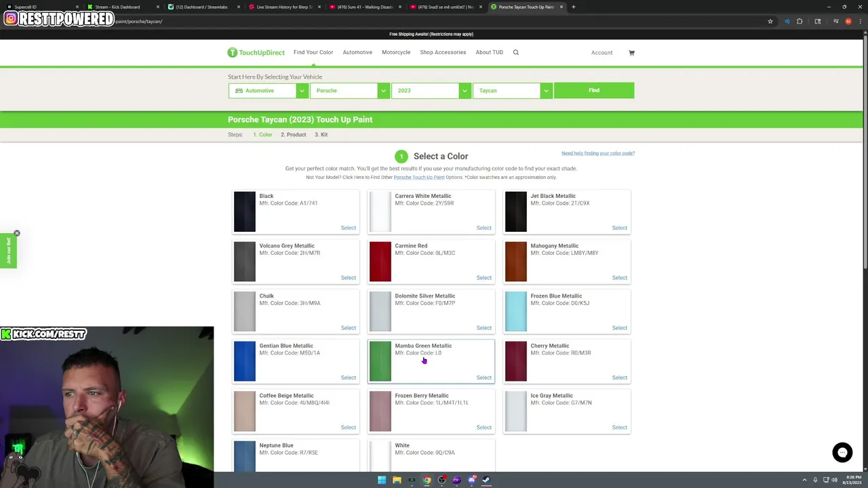
Task: Bookmark this page with the star icon
Action: pyautogui.click(x=770, y=21)
